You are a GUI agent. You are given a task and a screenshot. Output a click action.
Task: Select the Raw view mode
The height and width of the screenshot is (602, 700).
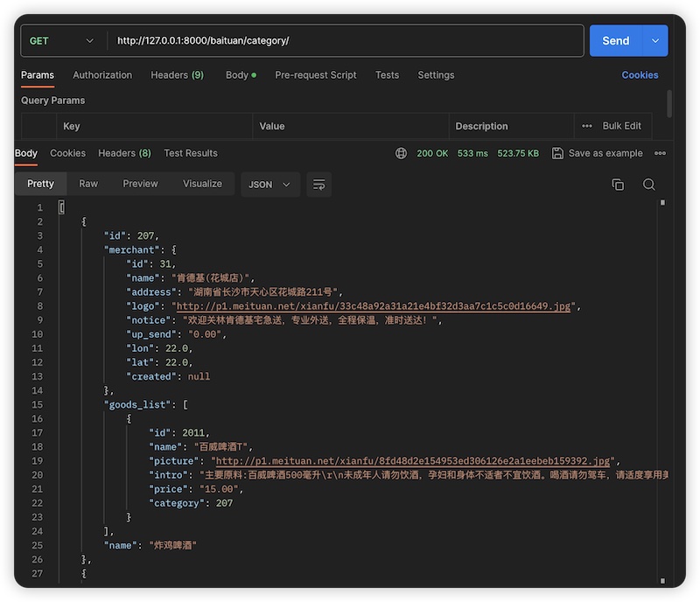88,184
